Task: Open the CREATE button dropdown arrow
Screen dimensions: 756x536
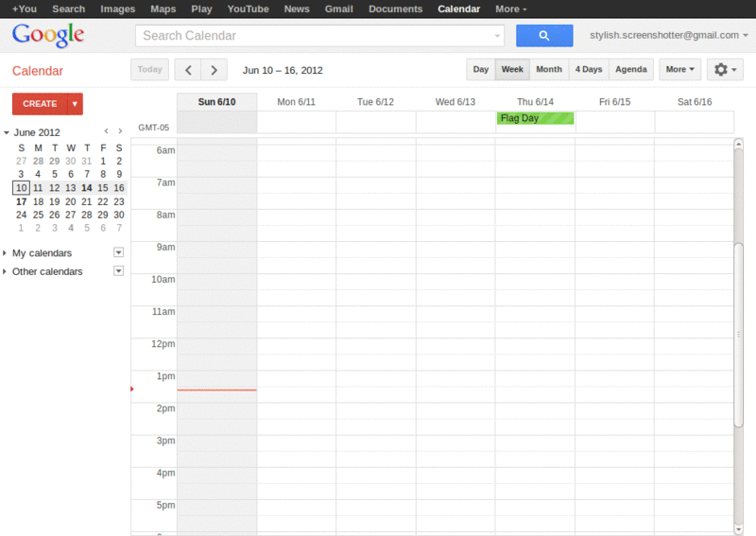Action: point(75,104)
